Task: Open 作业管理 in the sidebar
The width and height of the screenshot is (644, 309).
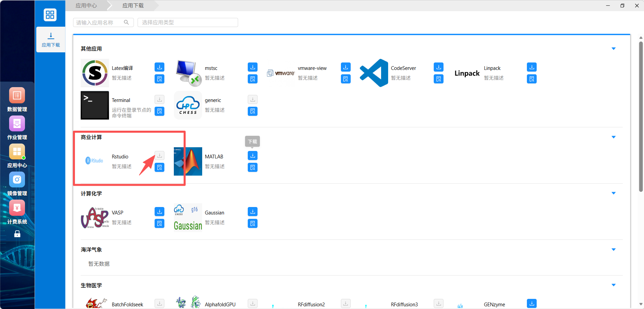Action: [x=17, y=128]
